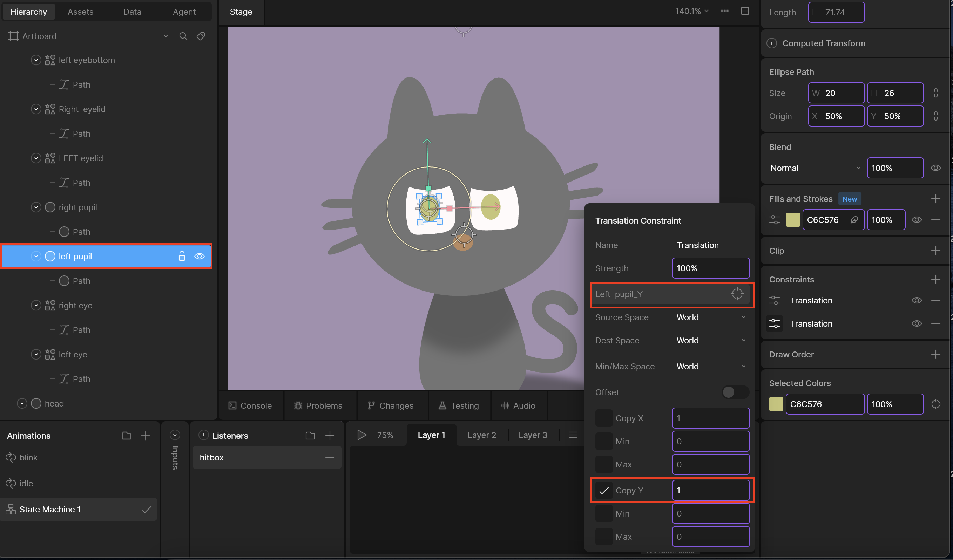The width and height of the screenshot is (953, 560).
Task: Toggle the lock icon on left pupil
Action: click(x=182, y=256)
